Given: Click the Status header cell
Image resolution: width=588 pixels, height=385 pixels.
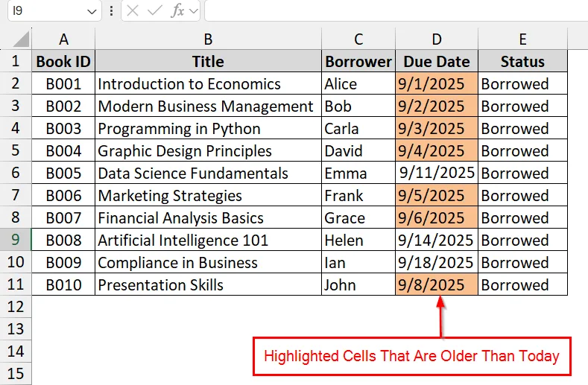Looking at the screenshot, I should point(522,61).
